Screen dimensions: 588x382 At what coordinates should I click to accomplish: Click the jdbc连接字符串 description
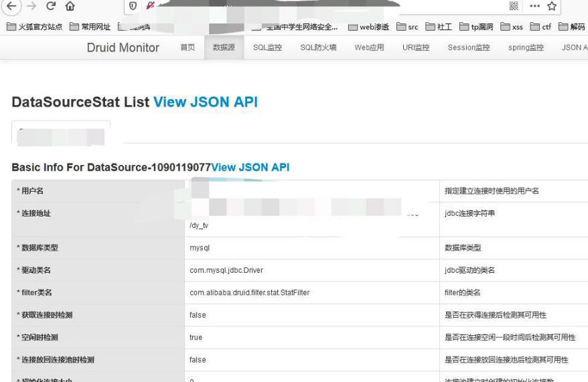click(x=469, y=213)
